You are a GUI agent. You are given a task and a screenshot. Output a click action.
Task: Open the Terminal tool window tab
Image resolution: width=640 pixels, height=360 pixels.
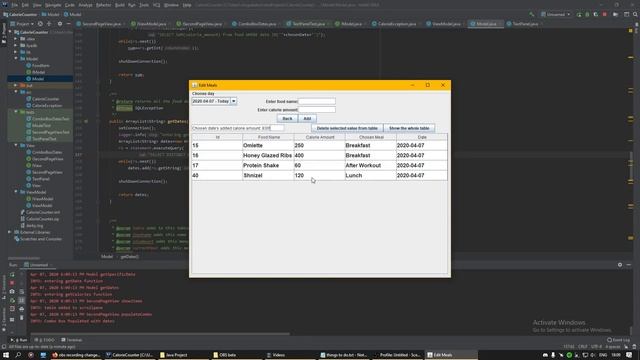point(72,340)
